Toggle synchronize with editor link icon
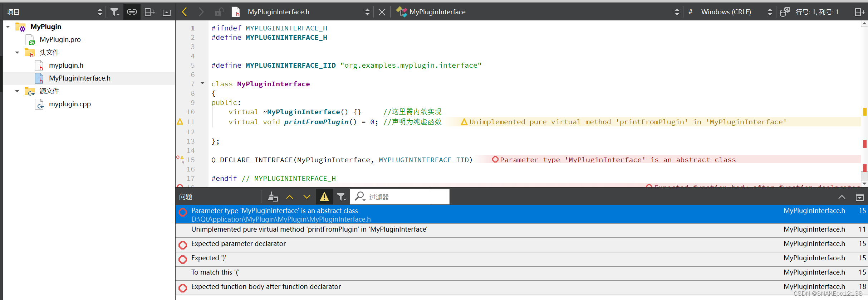868x300 pixels. (132, 12)
